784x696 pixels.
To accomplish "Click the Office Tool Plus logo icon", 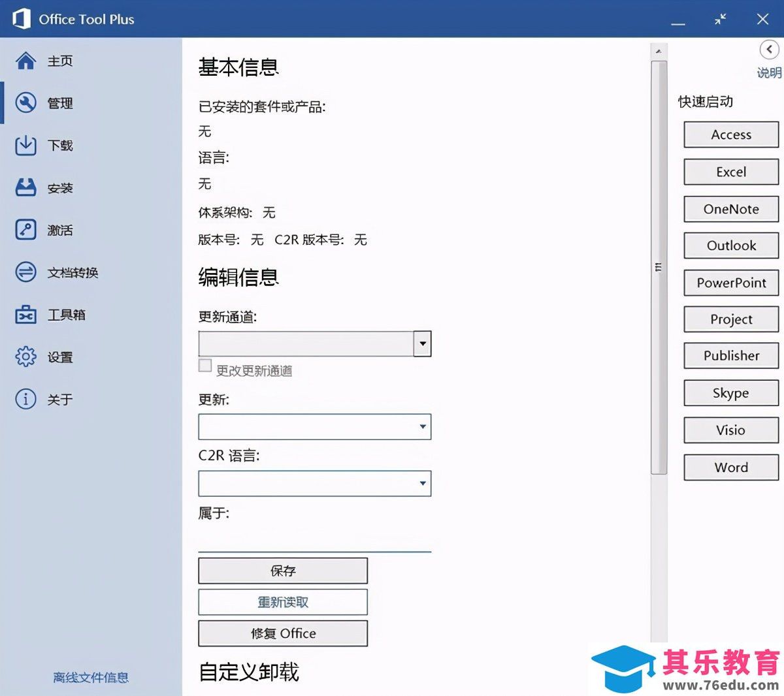I will tap(22, 18).
